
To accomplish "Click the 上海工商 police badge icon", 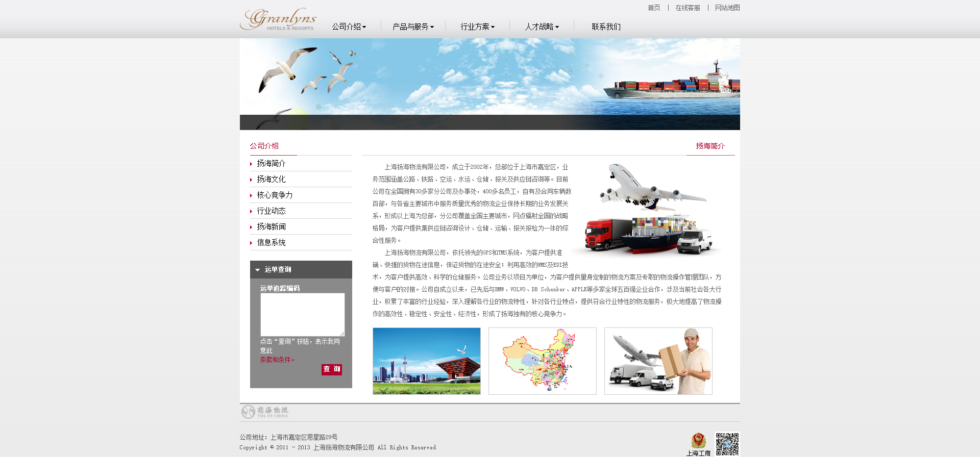I will click(x=698, y=440).
